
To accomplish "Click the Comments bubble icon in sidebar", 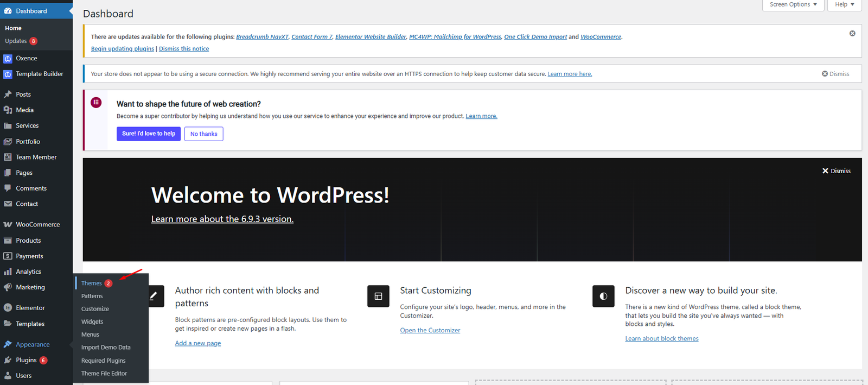I will point(8,188).
